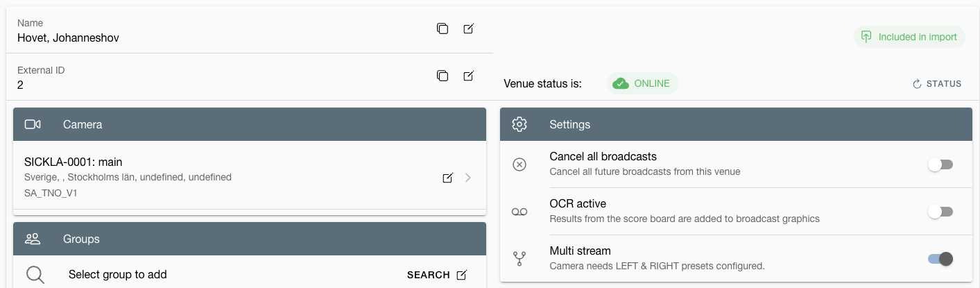Screen dimensions: 980x288
Task: Click the OCR voicemail-style icon
Action: [519, 212]
